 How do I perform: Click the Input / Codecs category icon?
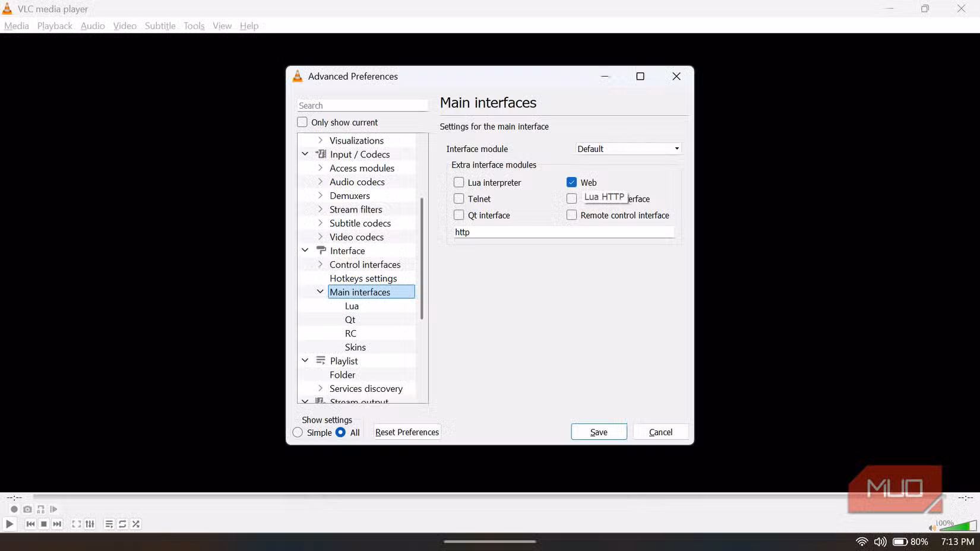pyautogui.click(x=321, y=154)
